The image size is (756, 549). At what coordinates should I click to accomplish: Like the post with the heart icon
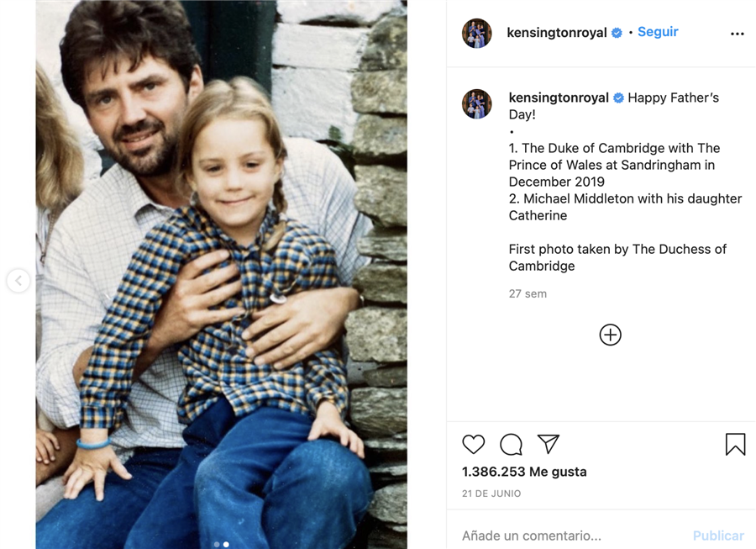474,445
